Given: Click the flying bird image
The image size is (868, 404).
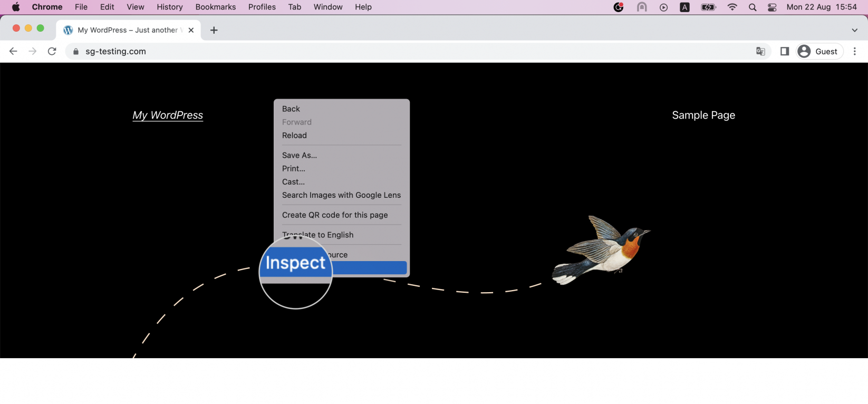Looking at the screenshot, I should tap(601, 250).
